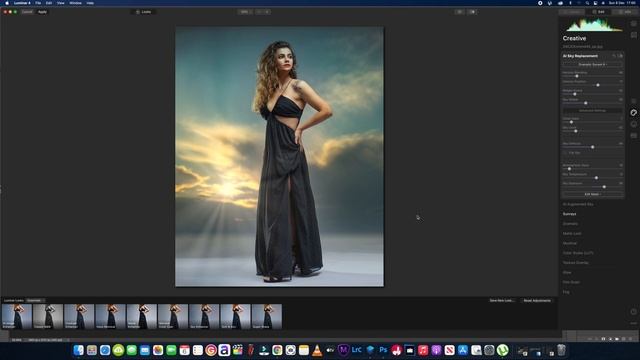Expand the Matte Look tool

click(x=572, y=233)
